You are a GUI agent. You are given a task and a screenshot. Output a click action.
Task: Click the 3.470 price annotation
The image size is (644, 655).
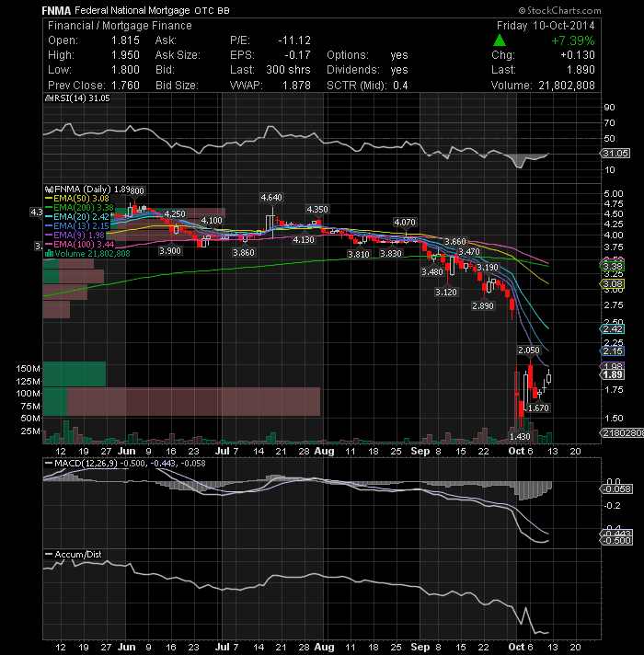(469, 252)
